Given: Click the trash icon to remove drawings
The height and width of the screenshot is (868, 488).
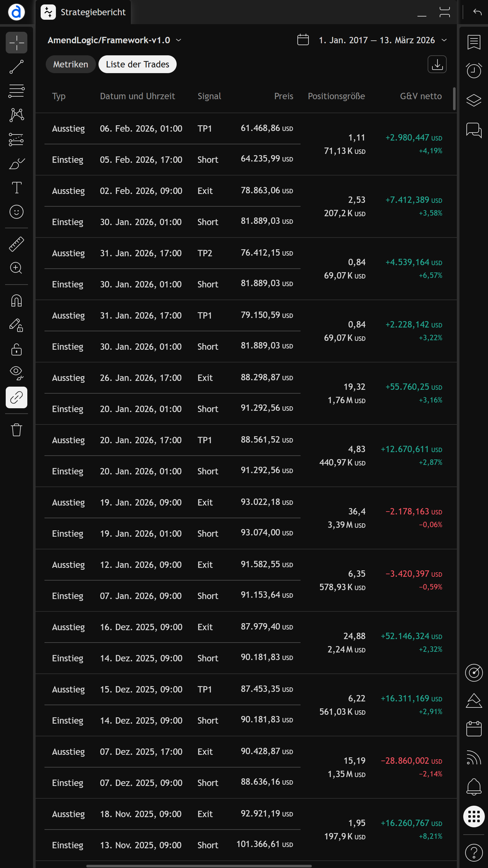Looking at the screenshot, I should point(17,430).
